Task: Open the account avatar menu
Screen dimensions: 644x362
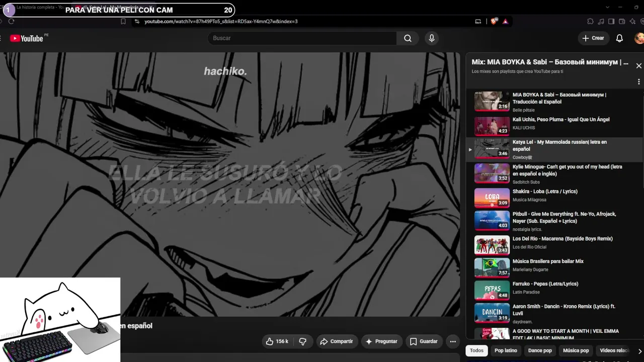Action: click(x=638, y=38)
